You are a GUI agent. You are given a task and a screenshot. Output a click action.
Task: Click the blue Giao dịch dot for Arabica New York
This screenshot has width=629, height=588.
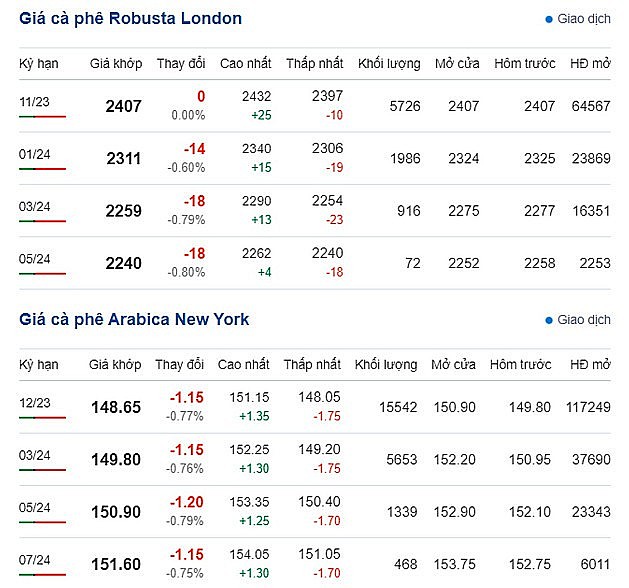point(549,320)
